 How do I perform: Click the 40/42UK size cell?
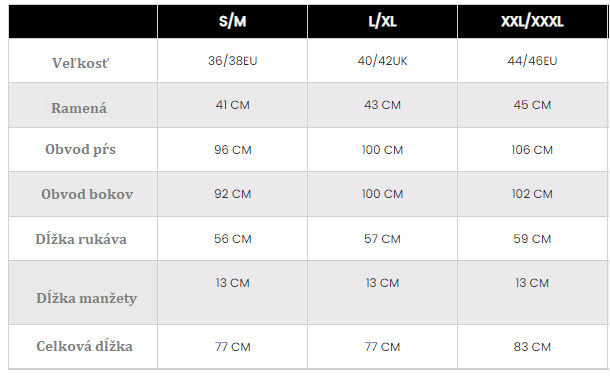(x=382, y=61)
